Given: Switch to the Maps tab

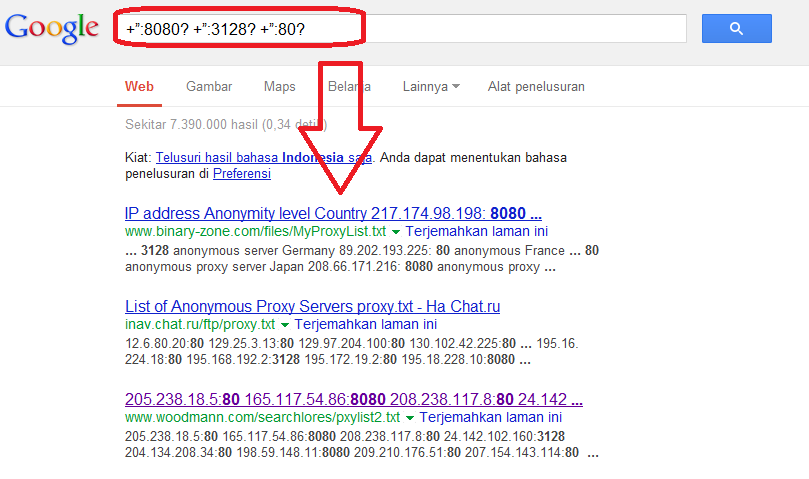Looking at the screenshot, I should coord(280,87).
